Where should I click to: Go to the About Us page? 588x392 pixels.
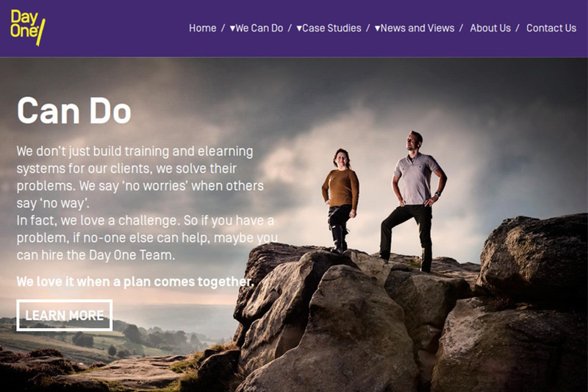(x=490, y=28)
